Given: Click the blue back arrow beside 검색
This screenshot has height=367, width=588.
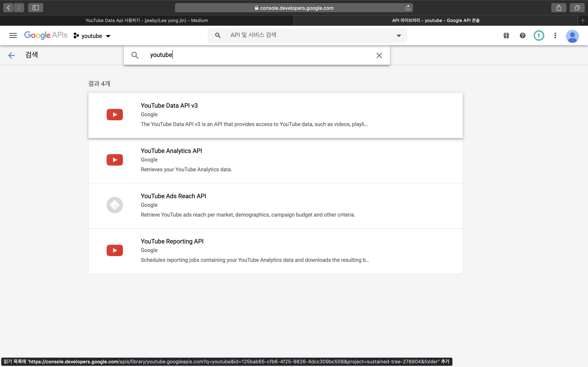Looking at the screenshot, I should click(x=11, y=55).
